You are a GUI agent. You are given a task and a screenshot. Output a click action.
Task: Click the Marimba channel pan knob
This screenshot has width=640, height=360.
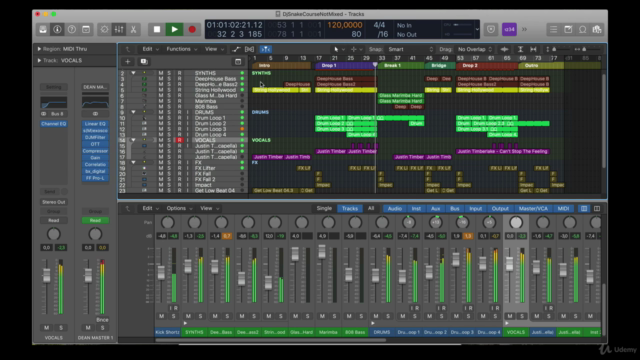pyautogui.click(x=328, y=222)
